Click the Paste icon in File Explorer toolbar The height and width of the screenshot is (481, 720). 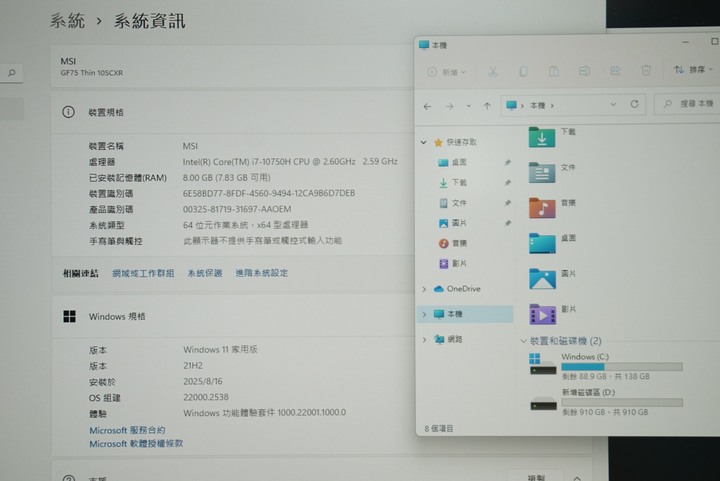click(554, 71)
